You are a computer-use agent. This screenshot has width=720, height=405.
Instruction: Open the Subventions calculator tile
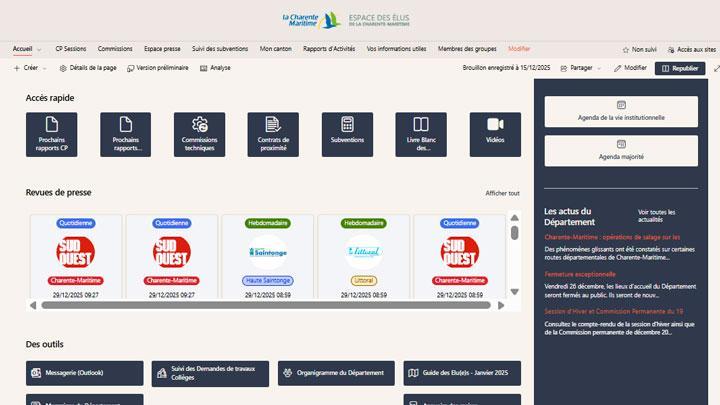click(x=347, y=135)
